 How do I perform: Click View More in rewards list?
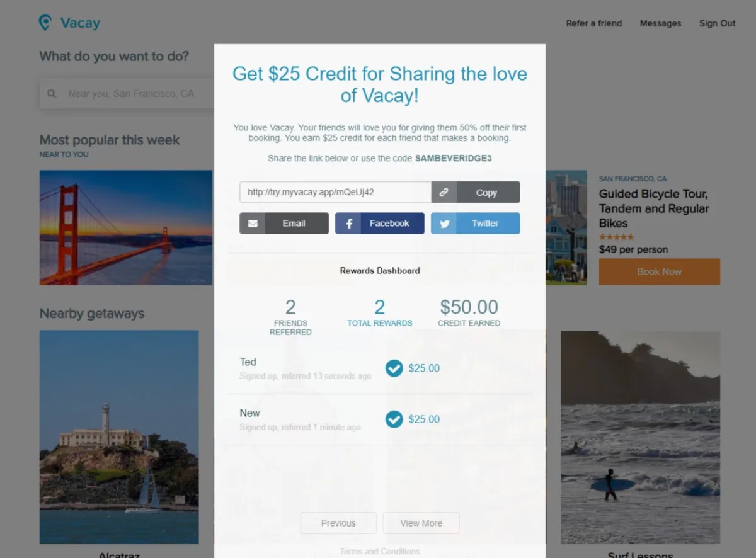[x=421, y=523]
